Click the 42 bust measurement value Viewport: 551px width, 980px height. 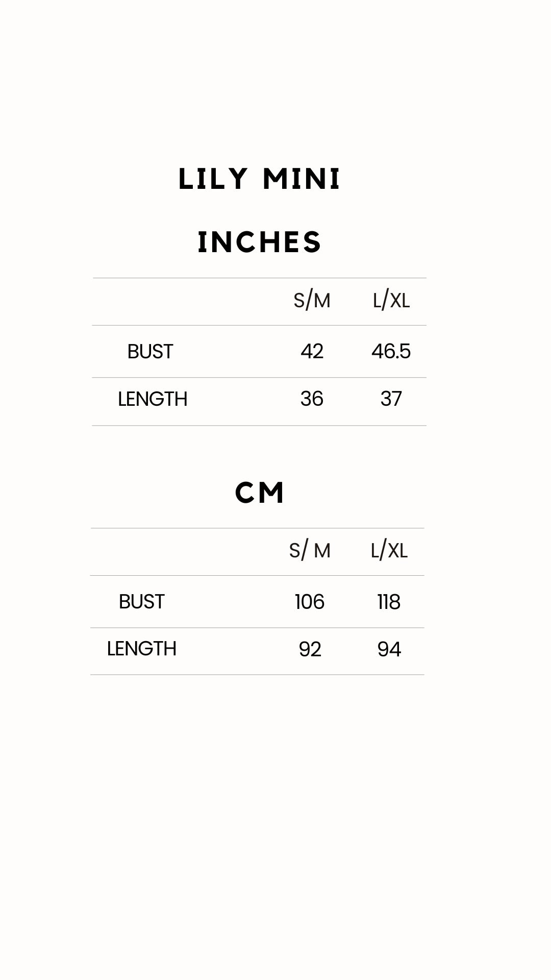[x=312, y=352]
